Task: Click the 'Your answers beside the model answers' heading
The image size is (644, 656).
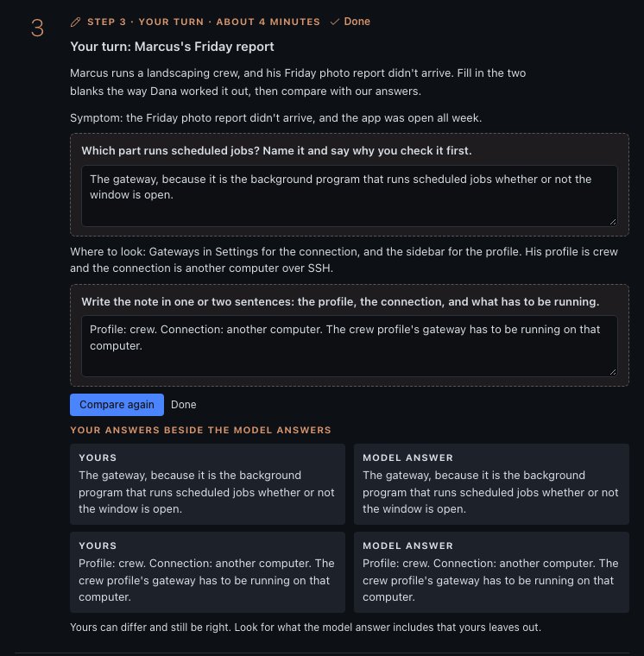Action: 200,430
